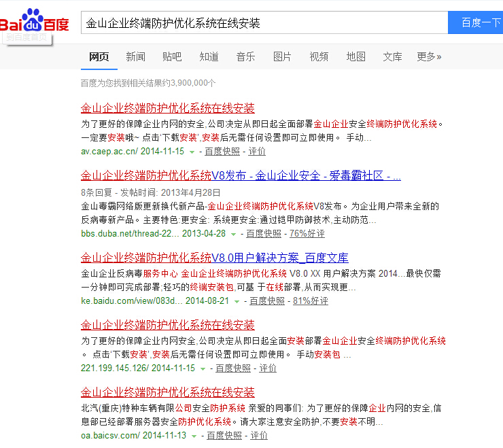Click 评价 for av.caep.ac.cn result

point(257,152)
